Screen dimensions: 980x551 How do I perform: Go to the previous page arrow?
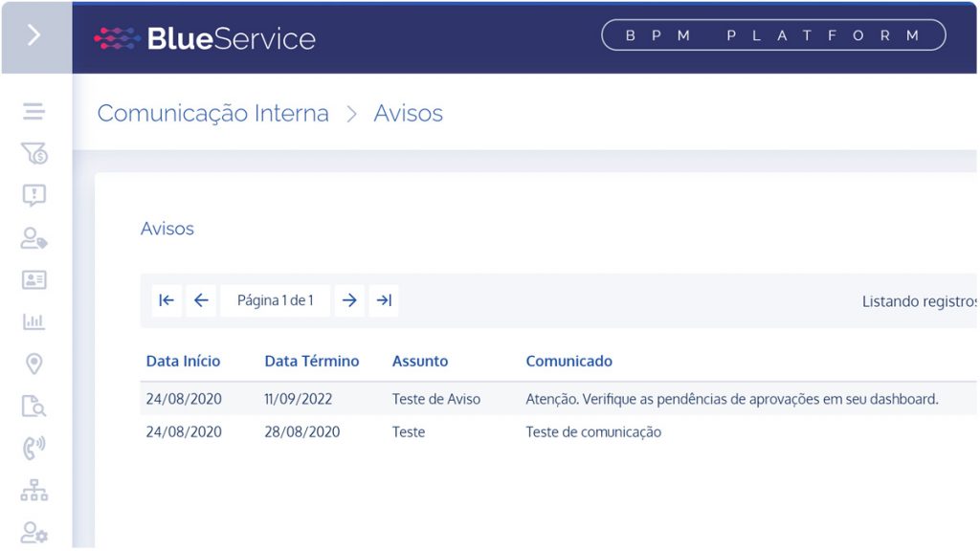[x=201, y=300]
